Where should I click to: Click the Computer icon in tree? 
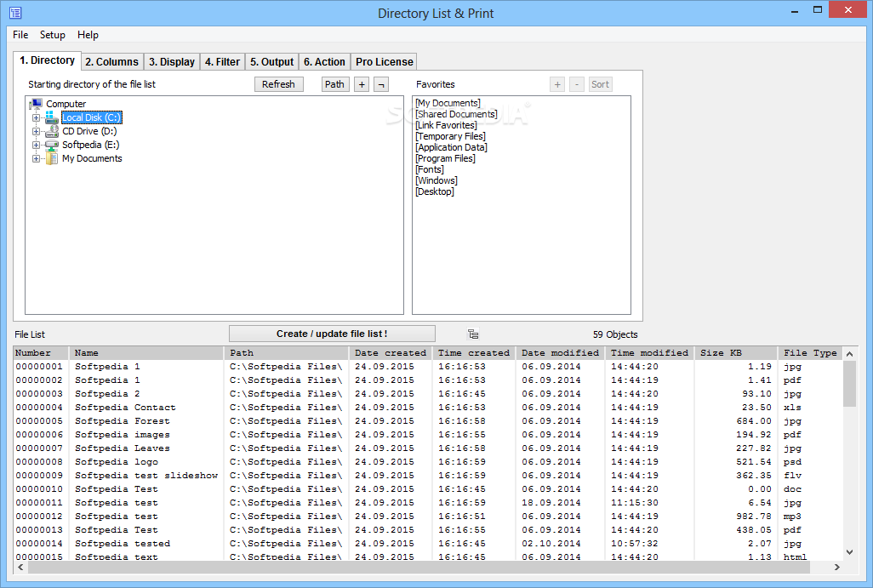click(x=36, y=104)
